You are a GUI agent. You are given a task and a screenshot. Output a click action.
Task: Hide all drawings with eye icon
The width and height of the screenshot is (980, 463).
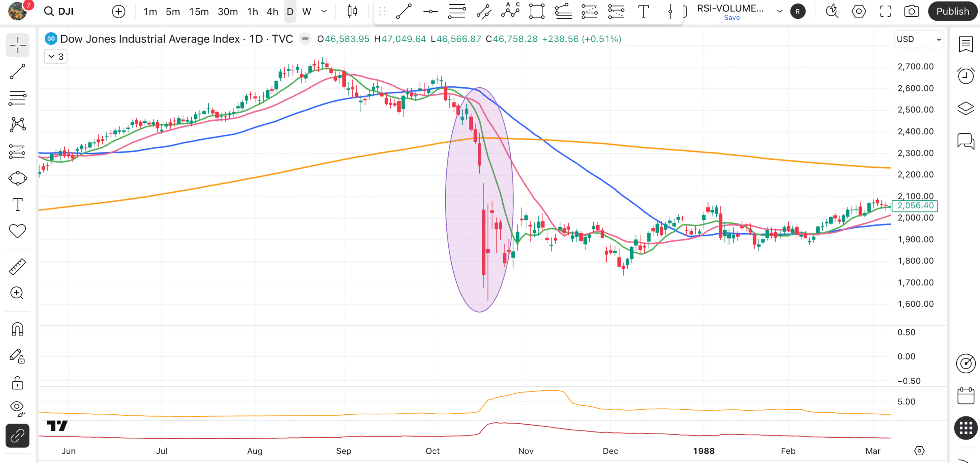pos(17,408)
